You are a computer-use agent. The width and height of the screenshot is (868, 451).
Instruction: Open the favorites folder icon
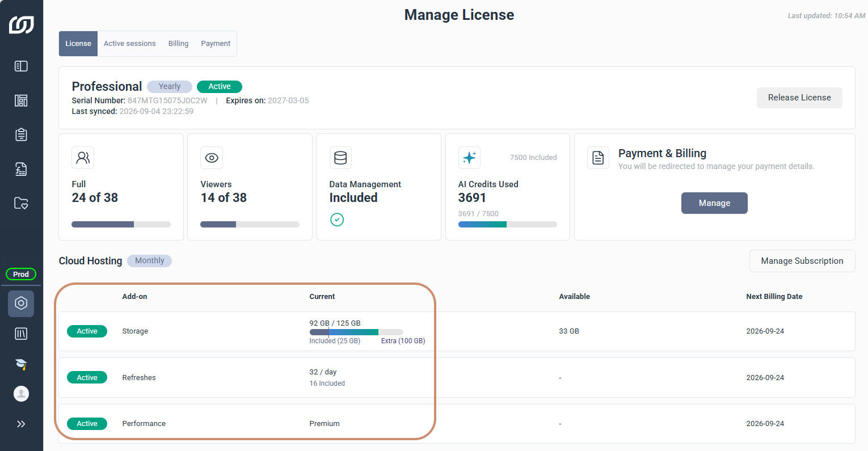21,203
